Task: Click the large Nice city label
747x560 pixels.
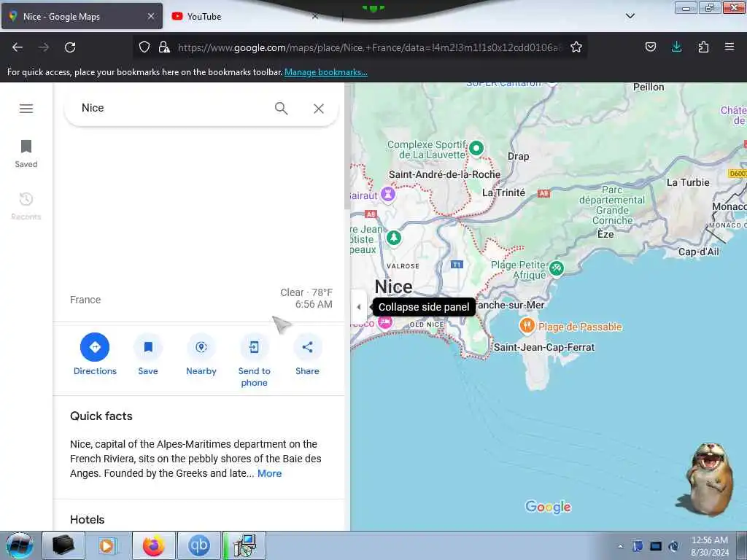Action: [393, 287]
